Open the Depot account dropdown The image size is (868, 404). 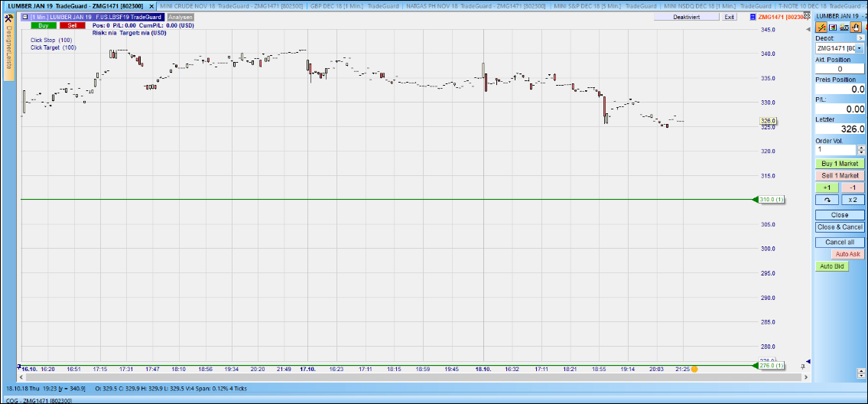click(x=860, y=48)
